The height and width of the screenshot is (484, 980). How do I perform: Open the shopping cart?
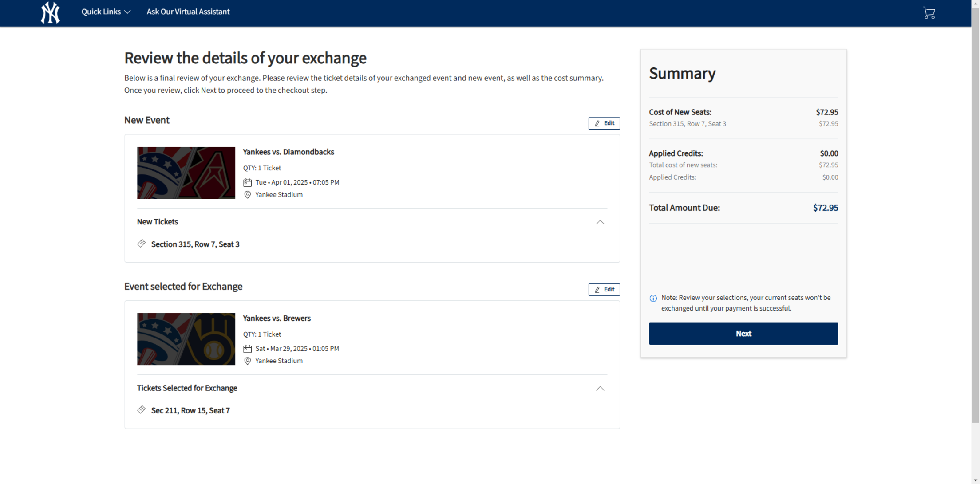(x=929, y=12)
